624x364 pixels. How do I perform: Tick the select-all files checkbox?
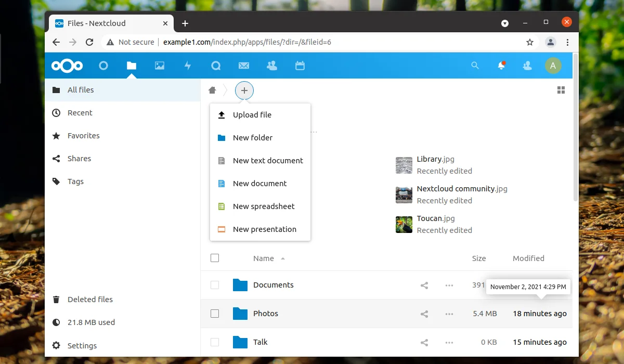pos(215,258)
